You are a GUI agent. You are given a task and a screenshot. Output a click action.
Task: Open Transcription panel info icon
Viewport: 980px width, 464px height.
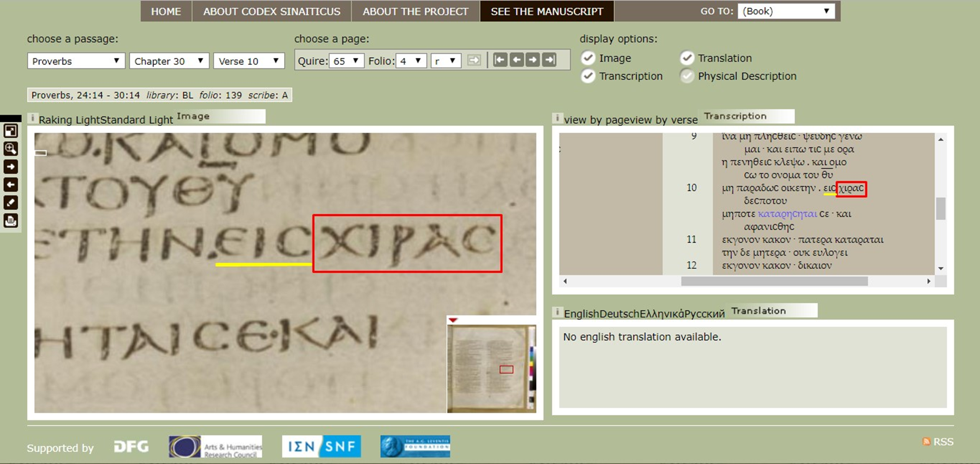557,118
